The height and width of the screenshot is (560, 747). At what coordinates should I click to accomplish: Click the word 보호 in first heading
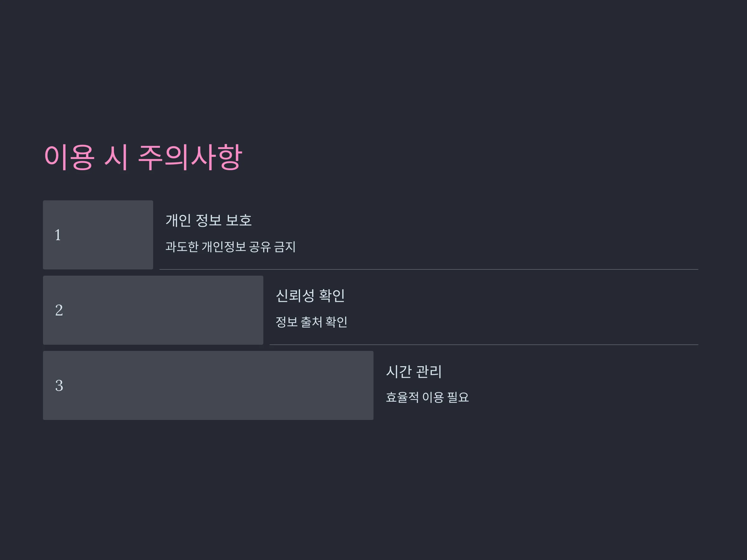click(x=239, y=220)
